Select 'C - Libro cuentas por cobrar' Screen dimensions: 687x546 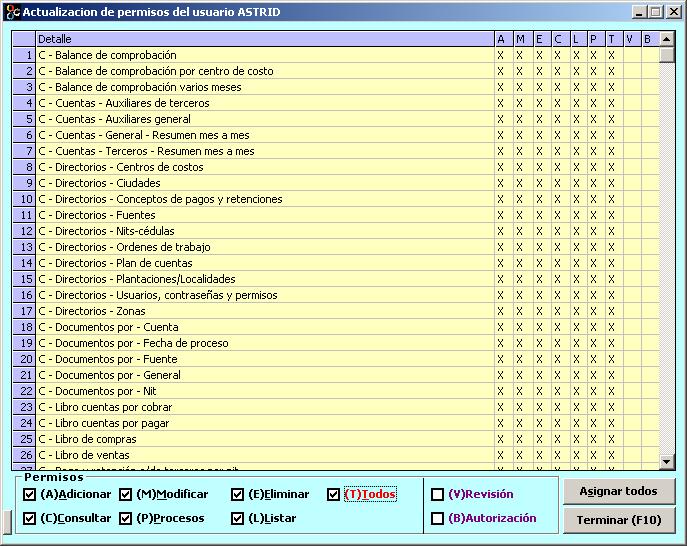point(265,407)
